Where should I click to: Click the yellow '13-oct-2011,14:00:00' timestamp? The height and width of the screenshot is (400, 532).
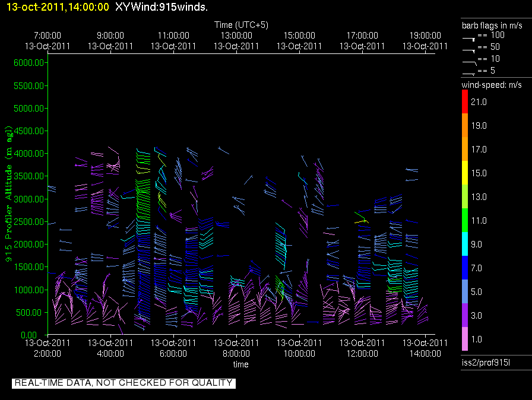click(58, 7)
